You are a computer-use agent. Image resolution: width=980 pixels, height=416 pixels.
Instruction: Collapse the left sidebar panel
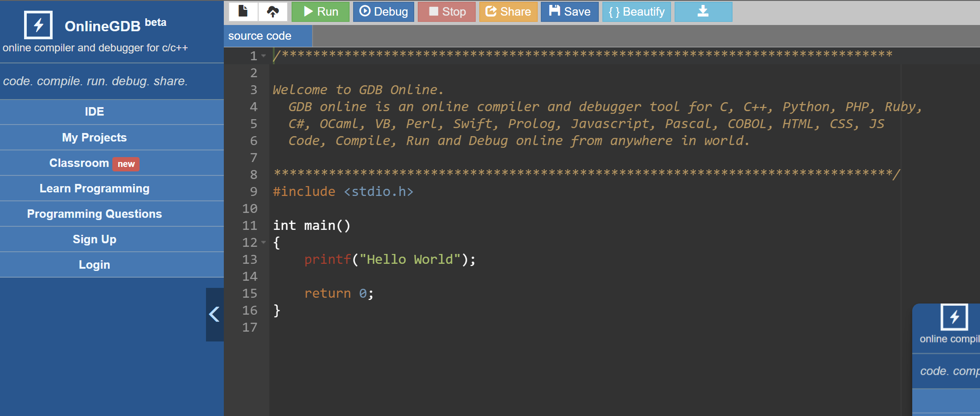(x=214, y=314)
